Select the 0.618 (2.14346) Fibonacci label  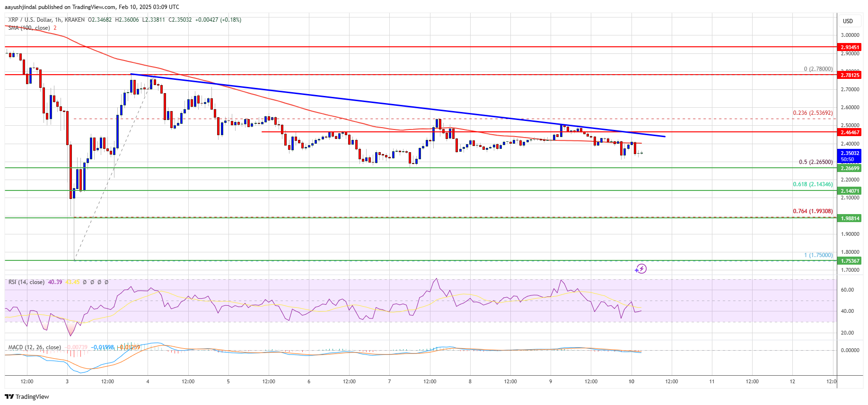tap(813, 184)
